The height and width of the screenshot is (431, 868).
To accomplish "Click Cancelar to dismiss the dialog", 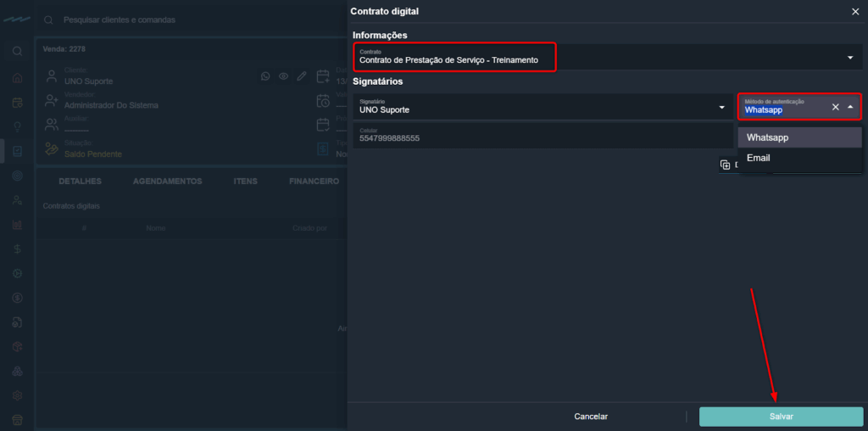I will [x=591, y=417].
